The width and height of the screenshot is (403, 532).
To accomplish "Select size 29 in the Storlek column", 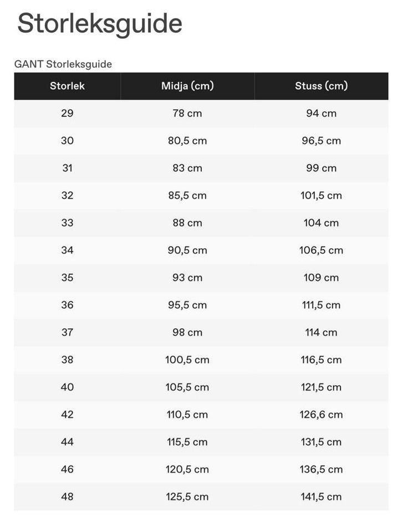I will [67, 114].
